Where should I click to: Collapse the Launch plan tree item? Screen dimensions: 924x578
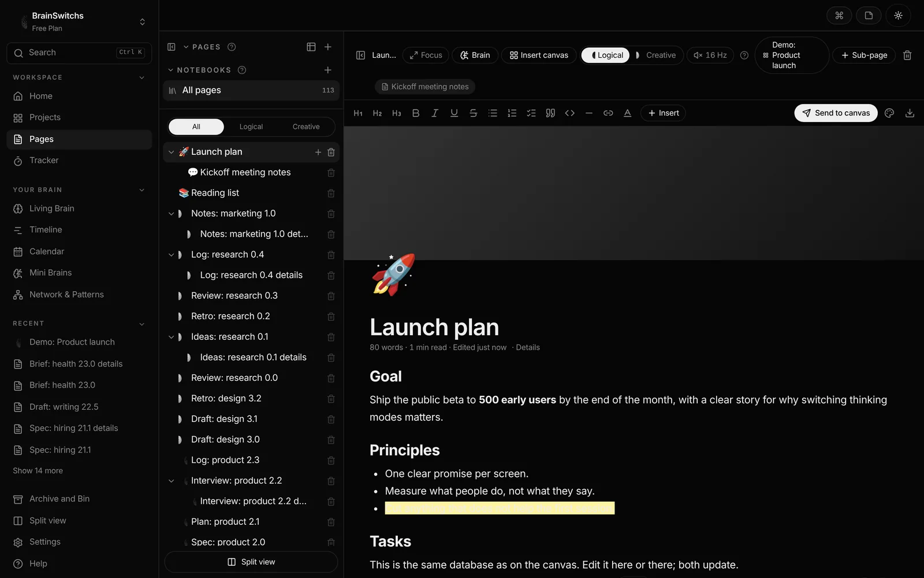[171, 152]
